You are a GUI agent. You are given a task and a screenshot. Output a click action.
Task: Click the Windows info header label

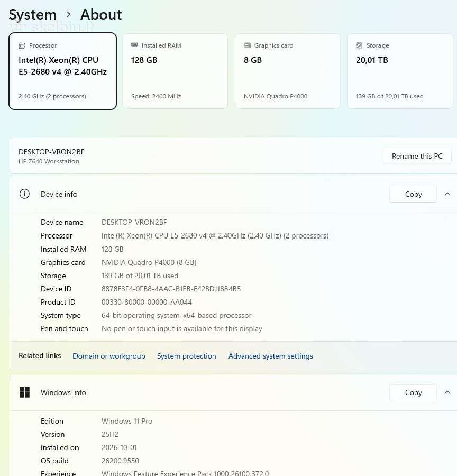click(63, 392)
